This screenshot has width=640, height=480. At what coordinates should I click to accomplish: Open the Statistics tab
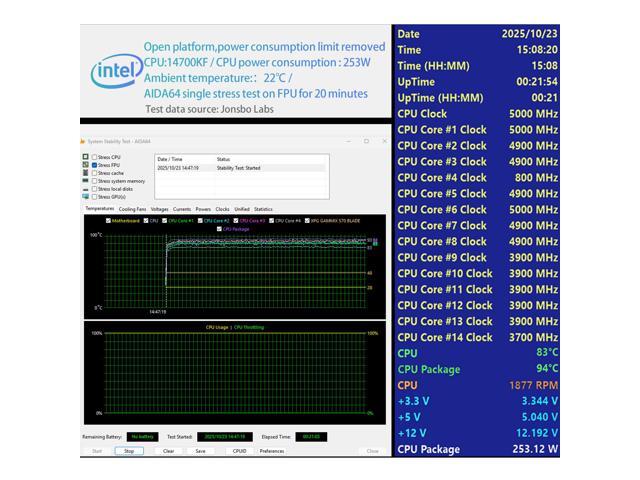coord(263,209)
